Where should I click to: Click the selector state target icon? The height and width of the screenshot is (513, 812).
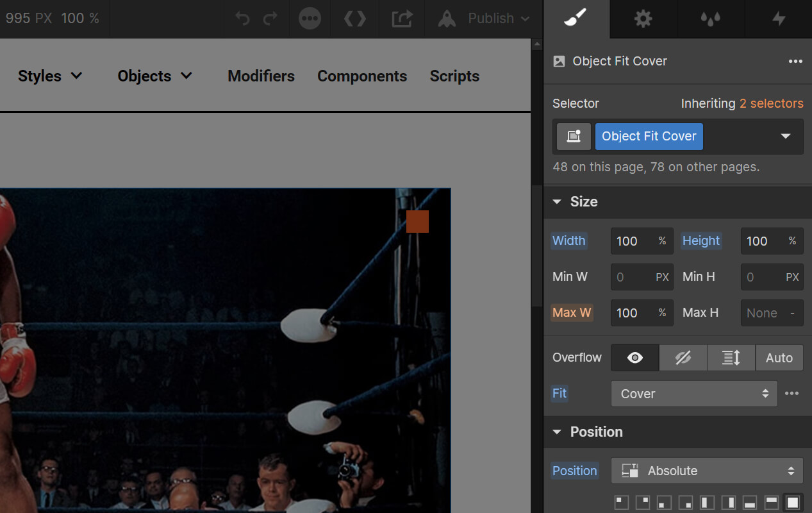574,137
